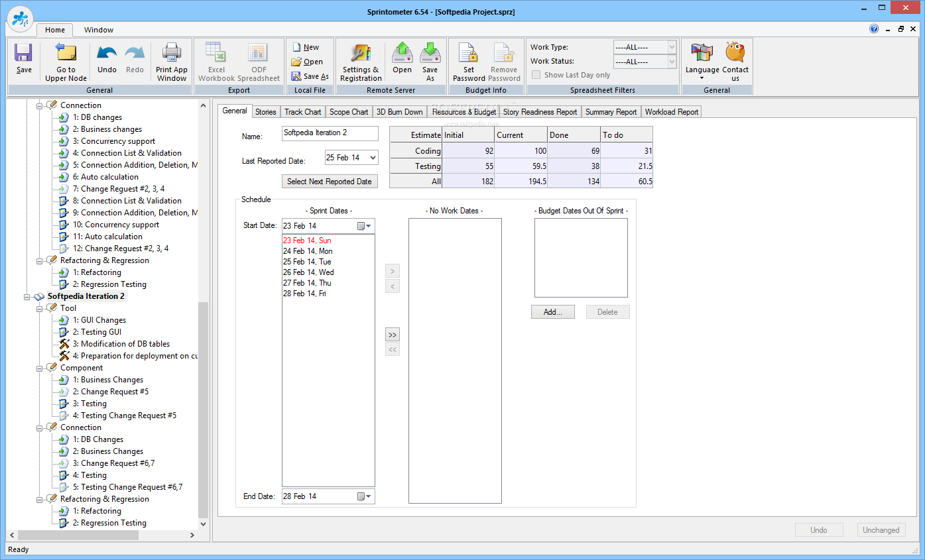The image size is (925, 560).
Task: Click the Redo arrow icon in ribbon
Action: 135,53
